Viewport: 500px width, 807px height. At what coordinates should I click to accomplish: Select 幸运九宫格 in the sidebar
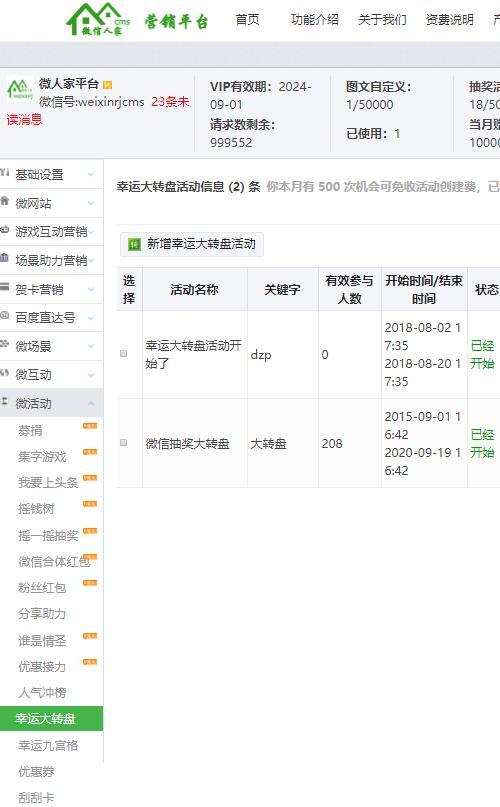point(48,745)
